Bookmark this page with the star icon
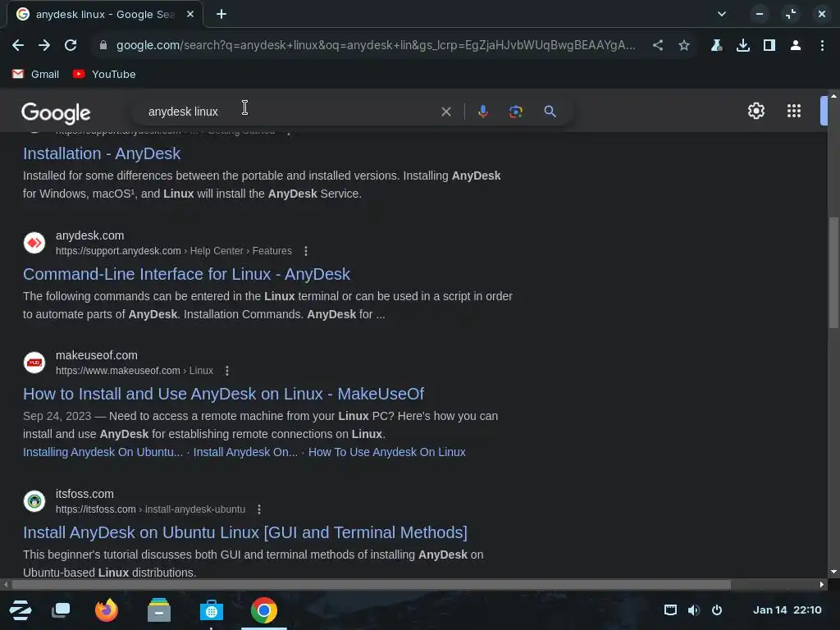The image size is (840, 630). (x=684, y=46)
